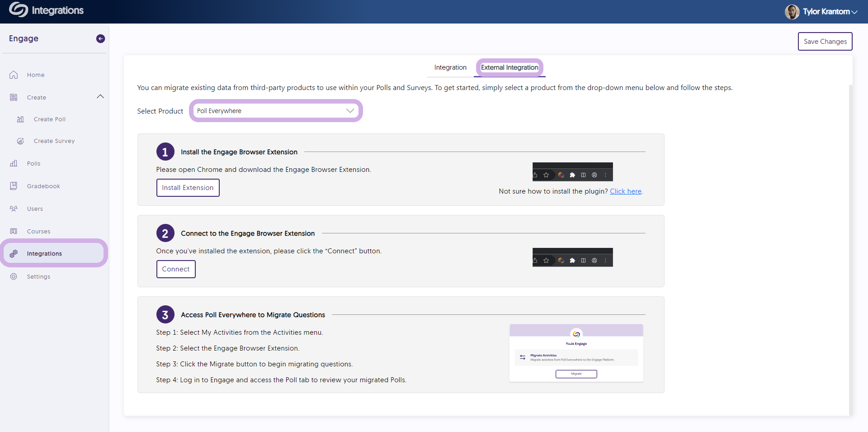This screenshot has height=432, width=868.
Task: Click the 'Step 1: Select My Activities' line
Action: click(240, 332)
